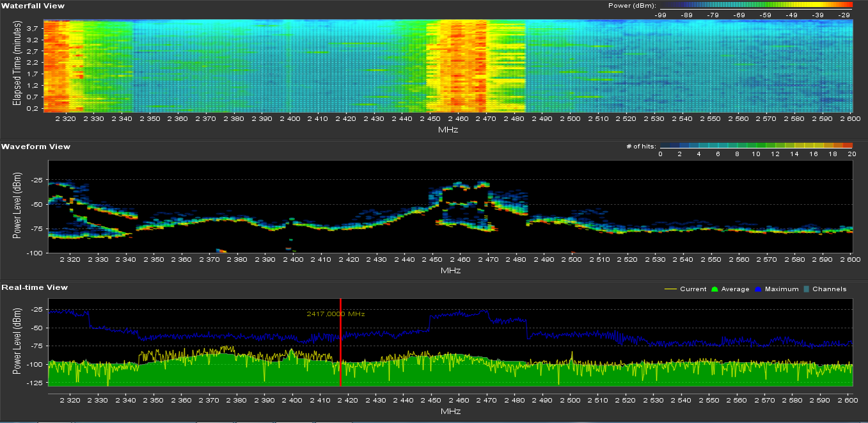
Task: Toggle the Current trace legend label
Action: click(693, 289)
